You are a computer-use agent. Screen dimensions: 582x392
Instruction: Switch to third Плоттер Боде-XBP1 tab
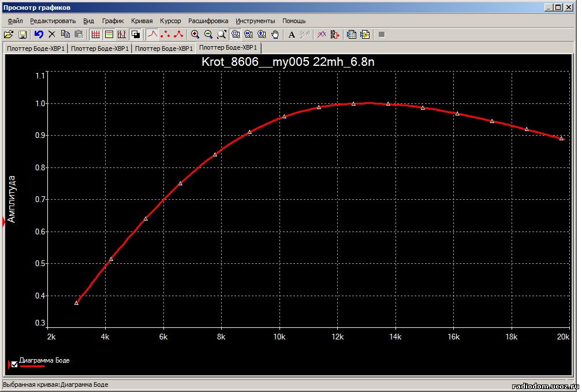tap(164, 48)
